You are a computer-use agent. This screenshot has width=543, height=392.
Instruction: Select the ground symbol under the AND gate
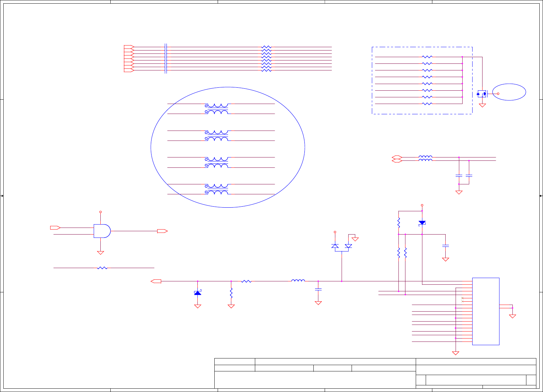(x=100, y=252)
